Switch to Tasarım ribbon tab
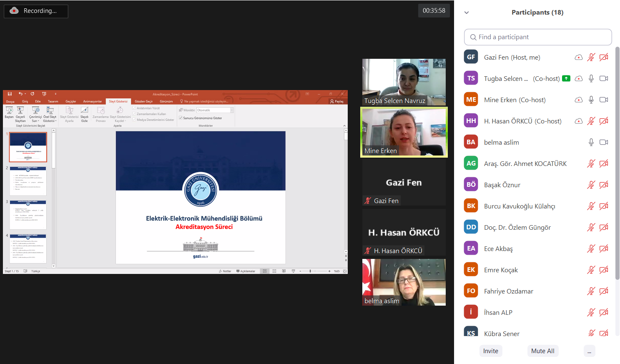 click(53, 101)
